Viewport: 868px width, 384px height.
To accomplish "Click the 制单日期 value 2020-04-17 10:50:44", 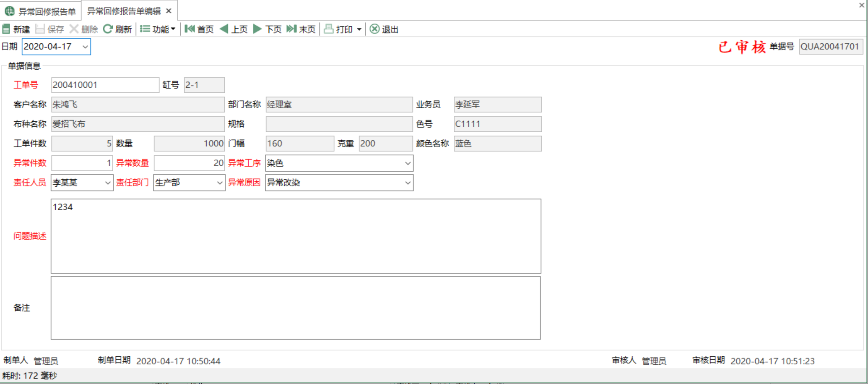I will click(x=178, y=361).
